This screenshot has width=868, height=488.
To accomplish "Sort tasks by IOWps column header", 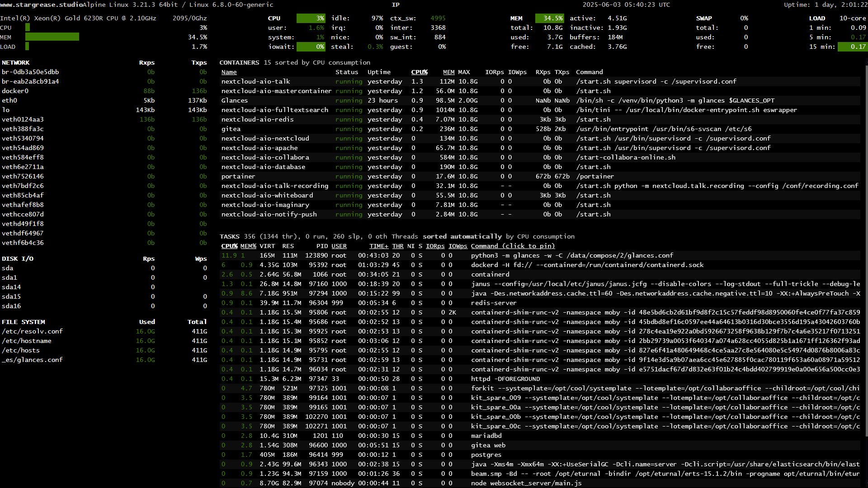I will tap(458, 246).
